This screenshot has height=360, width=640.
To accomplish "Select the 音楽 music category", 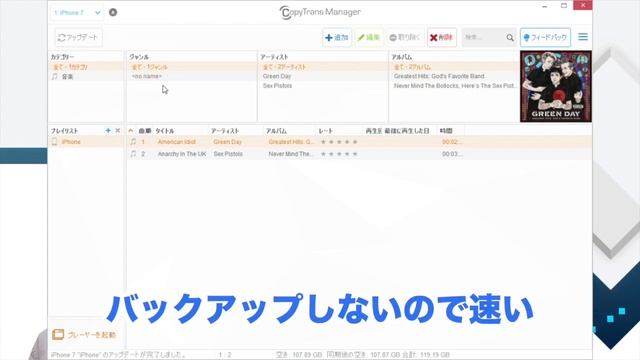I will pyautogui.click(x=85, y=76).
